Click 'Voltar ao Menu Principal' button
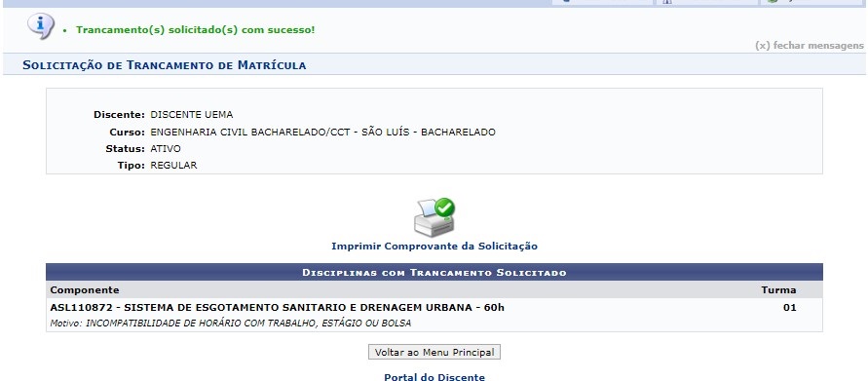 click(434, 352)
